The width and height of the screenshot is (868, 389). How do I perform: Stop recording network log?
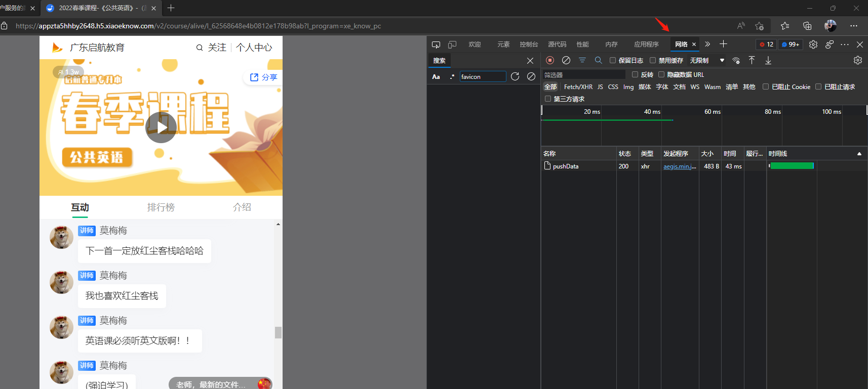coord(550,60)
